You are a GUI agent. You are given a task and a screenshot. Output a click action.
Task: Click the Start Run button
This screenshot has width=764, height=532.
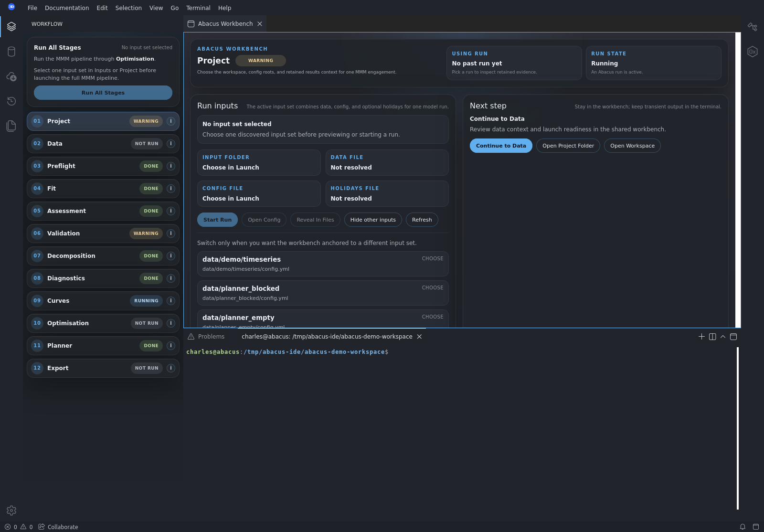tap(217, 220)
